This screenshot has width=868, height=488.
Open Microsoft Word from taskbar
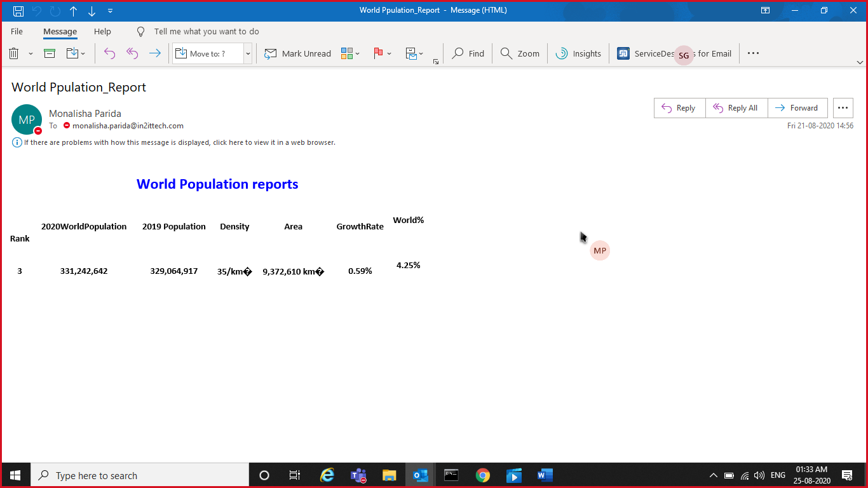click(x=545, y=475)
